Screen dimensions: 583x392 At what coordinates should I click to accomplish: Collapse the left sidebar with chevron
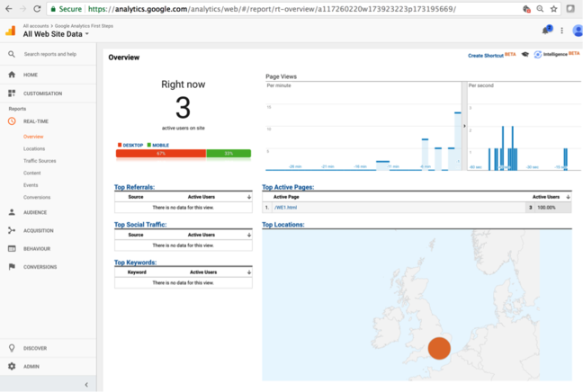(86, 385)
